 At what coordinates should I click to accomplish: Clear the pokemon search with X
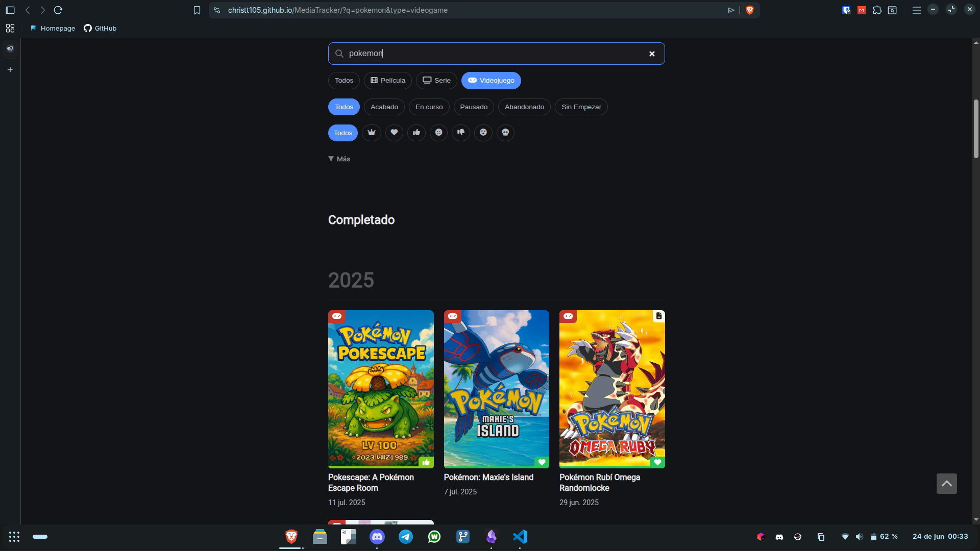pyautogui.click(x=652, y=54)
